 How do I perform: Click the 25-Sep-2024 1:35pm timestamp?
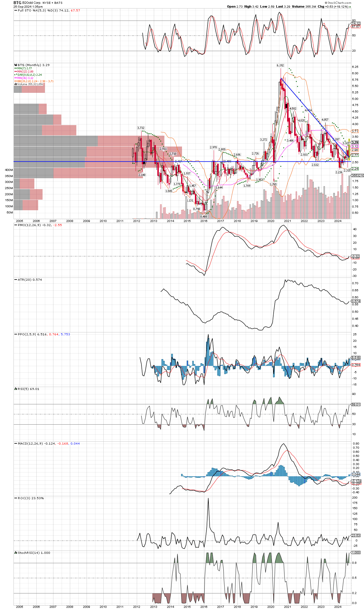[x=28, y=7]
